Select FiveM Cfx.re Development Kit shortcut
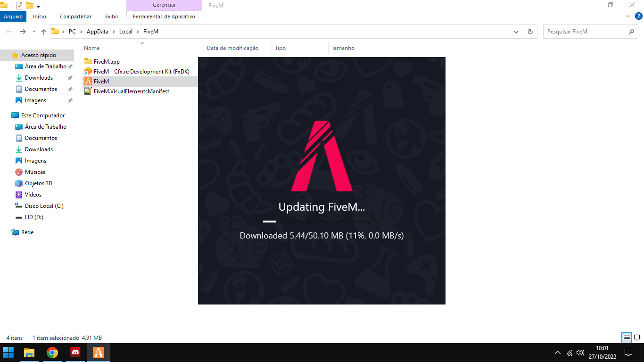Screen dimensions: 644x362 pyautogui.click(x=141, y=72)
